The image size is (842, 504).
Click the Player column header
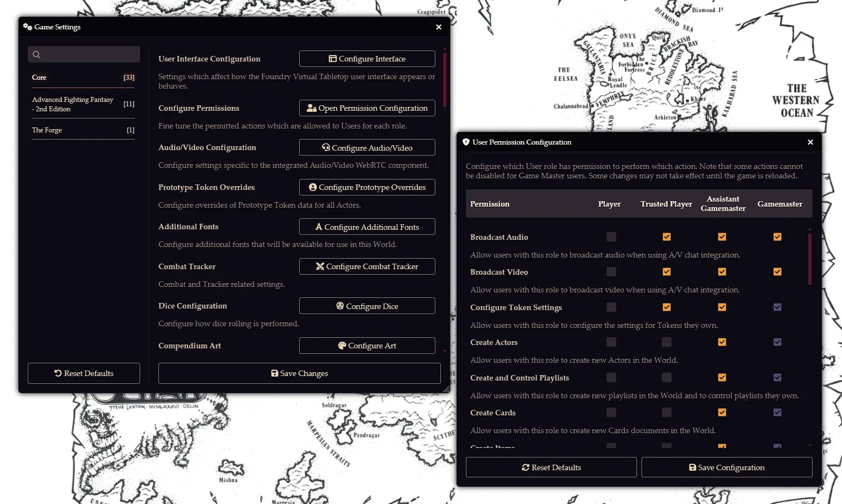pyautogui.click(x=609, y=204)
